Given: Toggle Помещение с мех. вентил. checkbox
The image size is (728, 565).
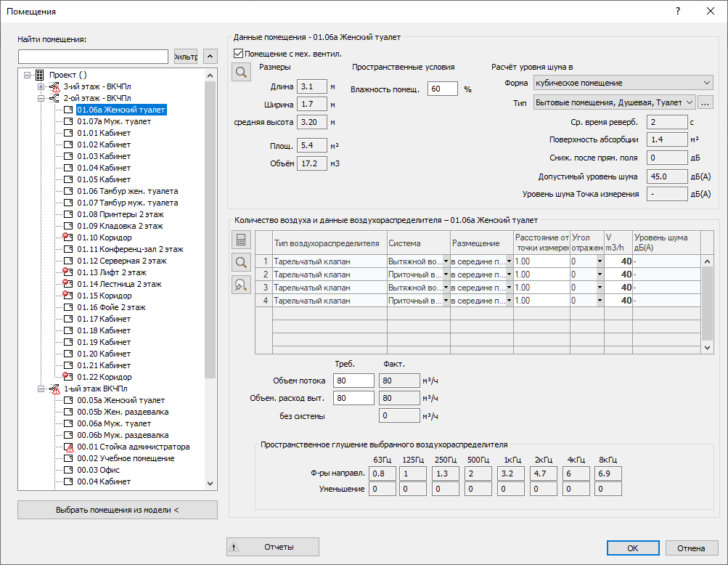Looking at the screenshot, I should (x=238, y=54).
